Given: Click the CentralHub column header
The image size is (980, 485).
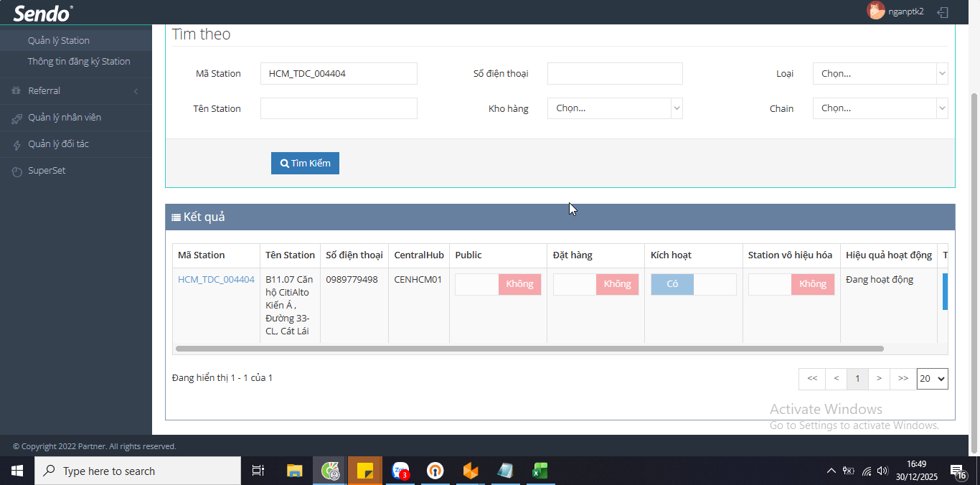Looking at the screenshot, I should coord(419,255).
